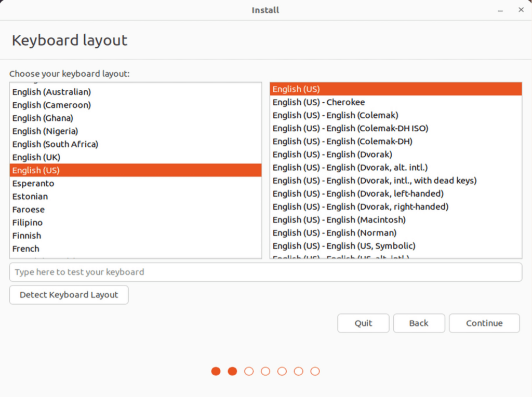
Task: Choose English (US, Symbolic) variant
Action: (343, 245)
